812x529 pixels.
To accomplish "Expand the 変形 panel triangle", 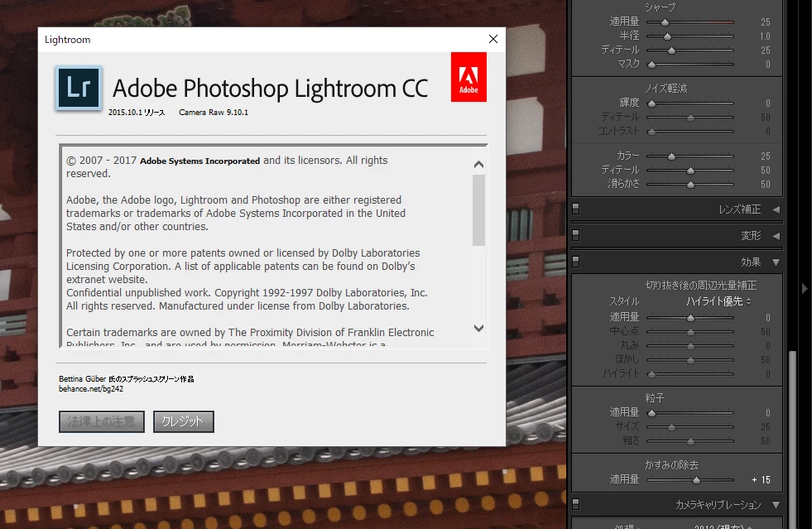I will tap(776, 236).
